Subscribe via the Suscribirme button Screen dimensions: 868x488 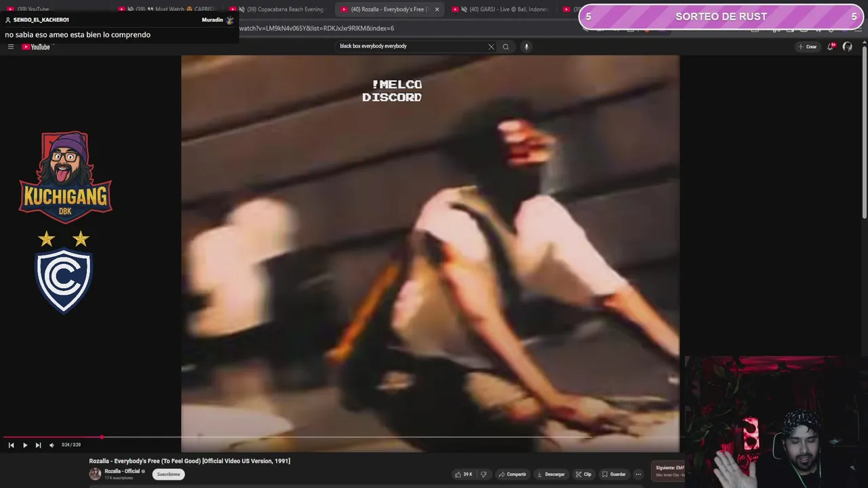coord(169,474)
